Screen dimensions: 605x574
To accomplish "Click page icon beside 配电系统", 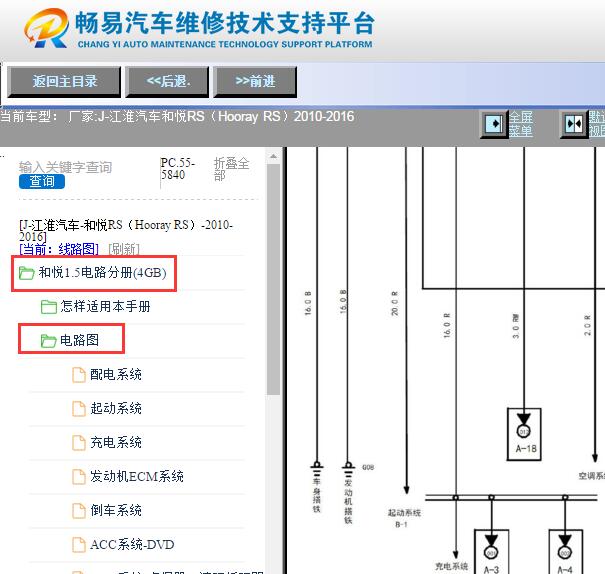I will pos(79,375).
